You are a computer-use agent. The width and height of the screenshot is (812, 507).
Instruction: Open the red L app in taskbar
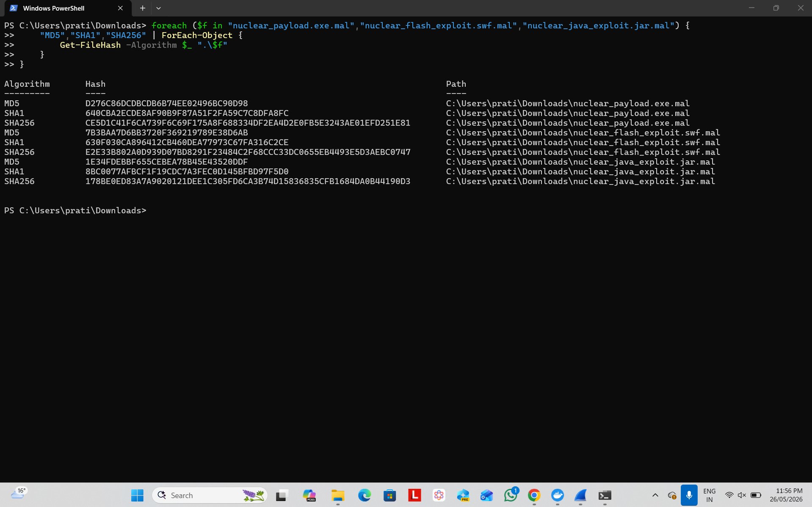(x=414, y=495)
